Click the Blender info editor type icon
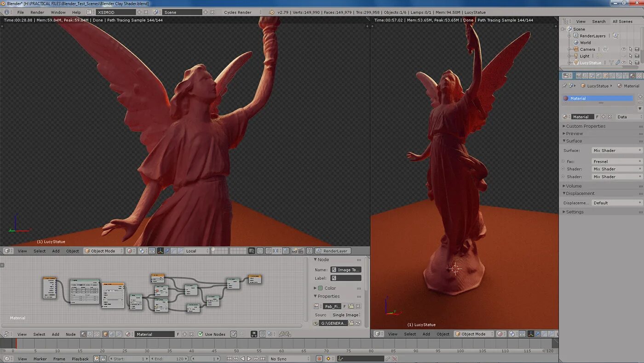644x363 pixels. click(7, 12)
